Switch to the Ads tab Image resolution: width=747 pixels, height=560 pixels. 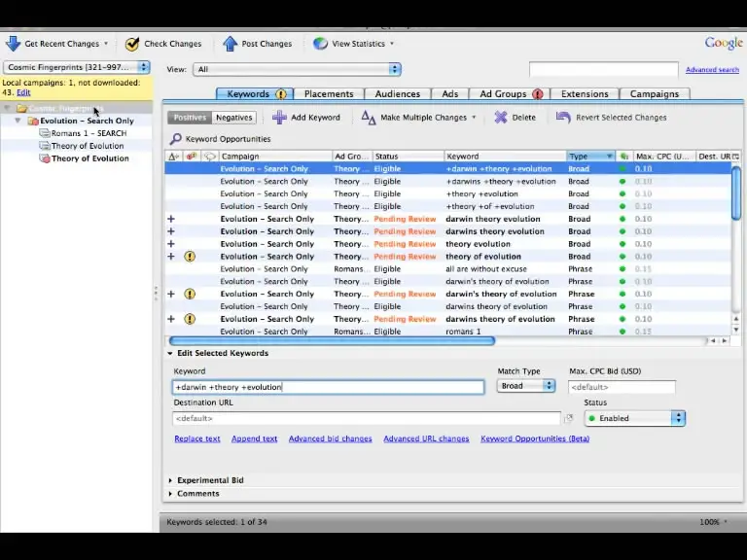[449, 94]
